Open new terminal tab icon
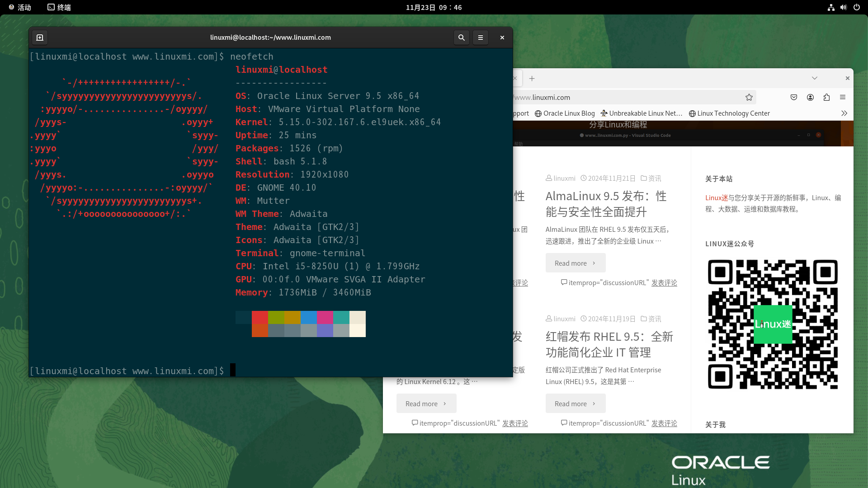This screenshot has width=868, height=488. tap(40, 38)
